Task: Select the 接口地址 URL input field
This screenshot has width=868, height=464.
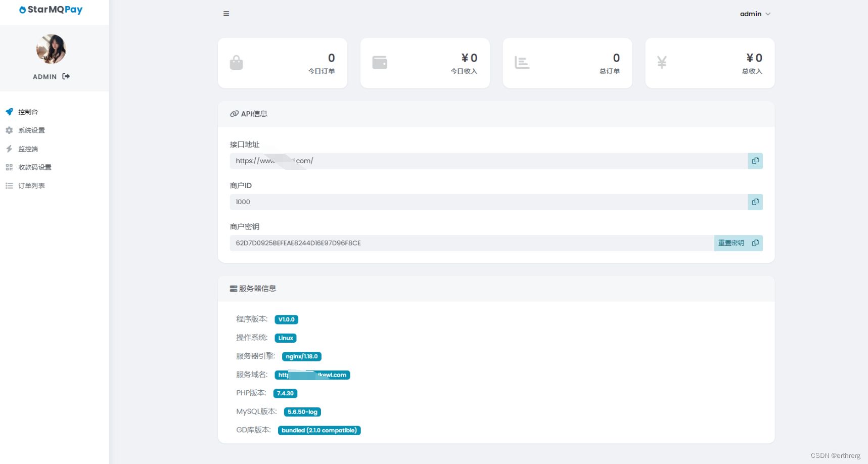Action: point(455,161)
